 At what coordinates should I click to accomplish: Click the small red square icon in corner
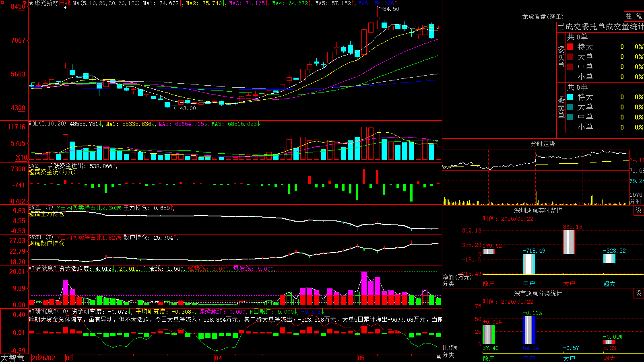pyautogui.click(x=2, y=2)
